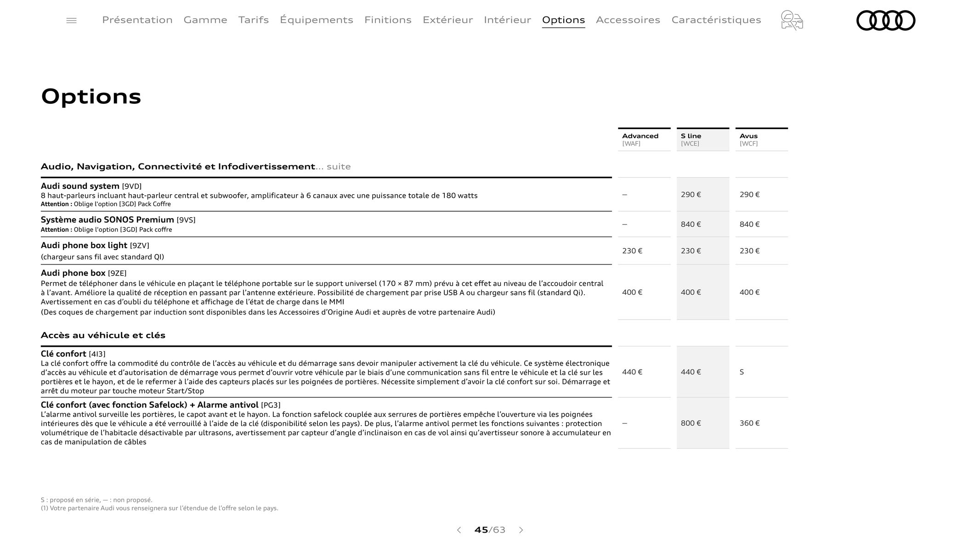Select Système audio SONOS Premium [9VS] title

[118, 220]
